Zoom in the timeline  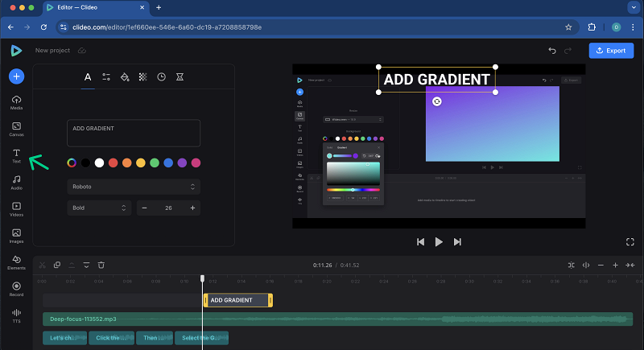[x=615, y=265]
